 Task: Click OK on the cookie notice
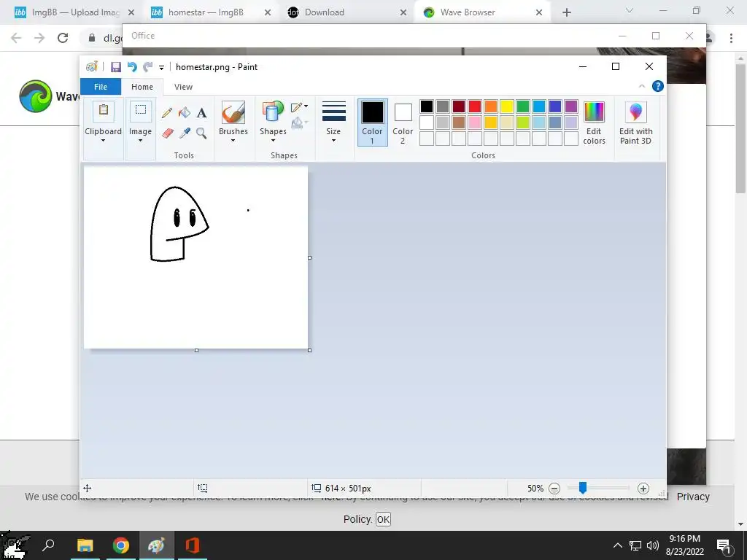pos(383,519)
